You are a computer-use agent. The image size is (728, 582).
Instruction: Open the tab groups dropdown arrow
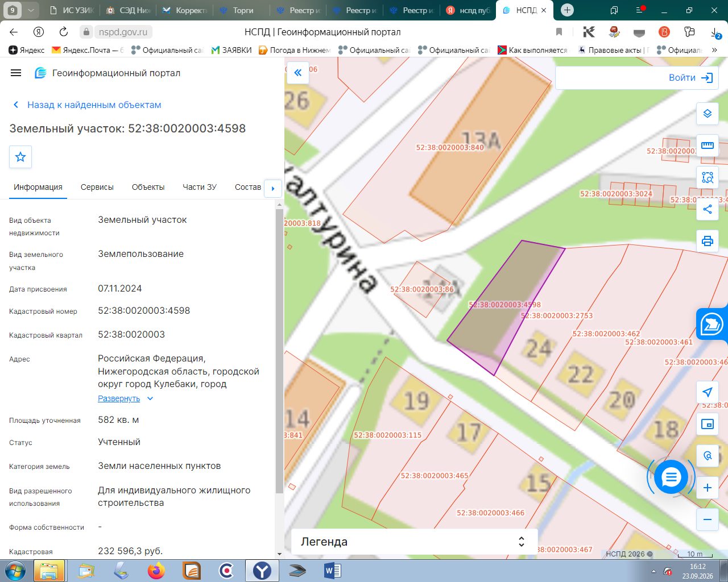[31, 10]
